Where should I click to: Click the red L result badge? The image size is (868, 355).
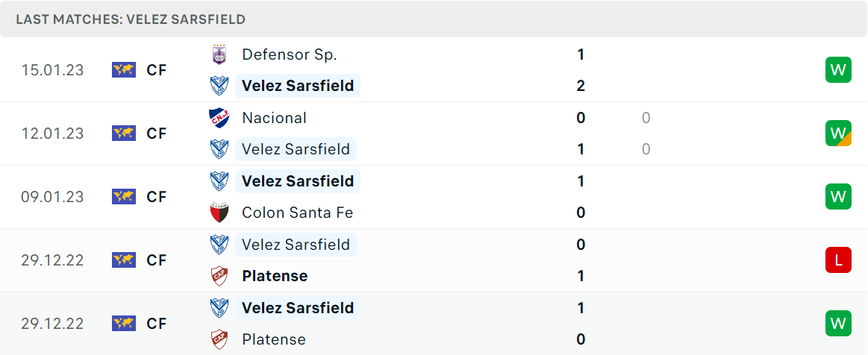coord(838,260)
